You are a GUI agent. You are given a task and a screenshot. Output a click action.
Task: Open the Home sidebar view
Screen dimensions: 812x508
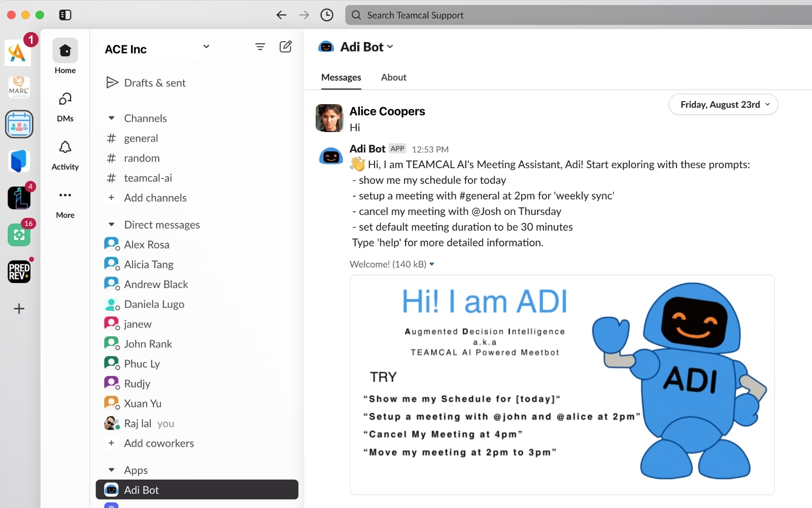coord(65,57)
